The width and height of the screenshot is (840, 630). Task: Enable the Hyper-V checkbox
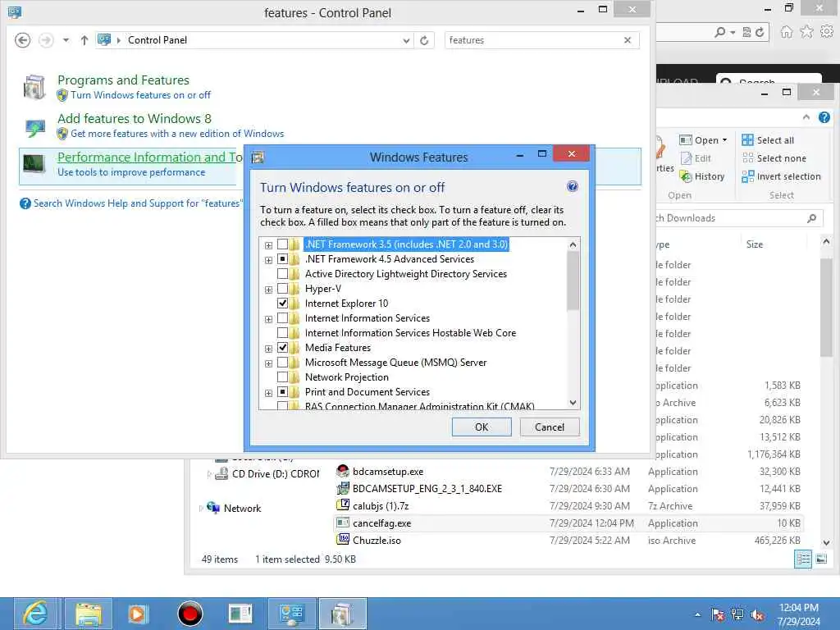coord(282,289)
